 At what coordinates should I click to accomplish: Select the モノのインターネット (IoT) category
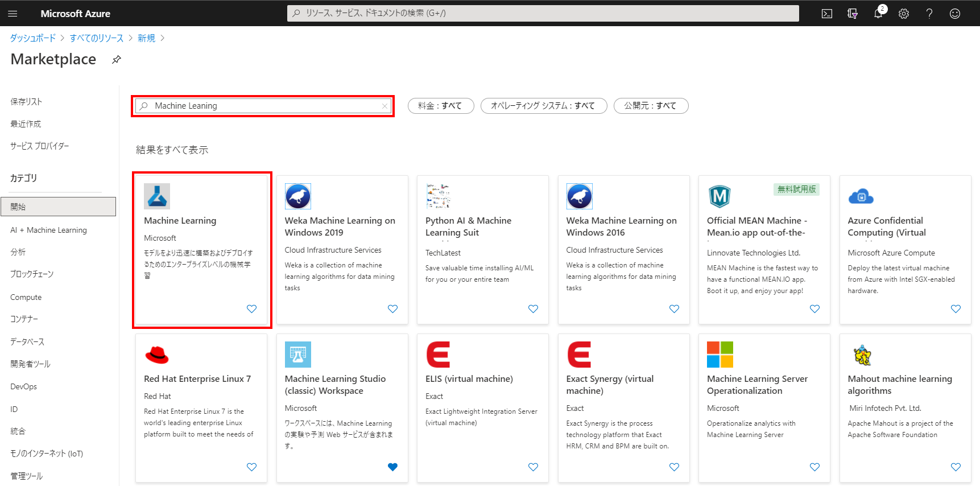pyautogui.click(x=47, y=454)
